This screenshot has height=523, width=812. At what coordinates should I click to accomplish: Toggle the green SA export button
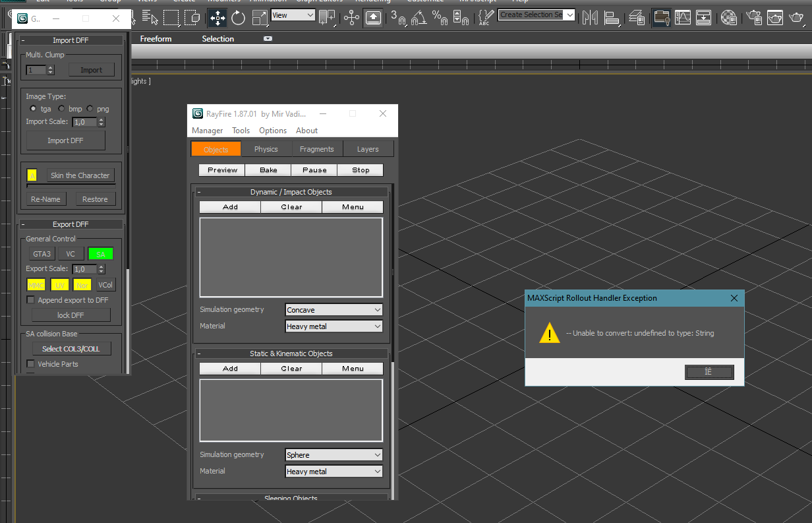(101, 254)
